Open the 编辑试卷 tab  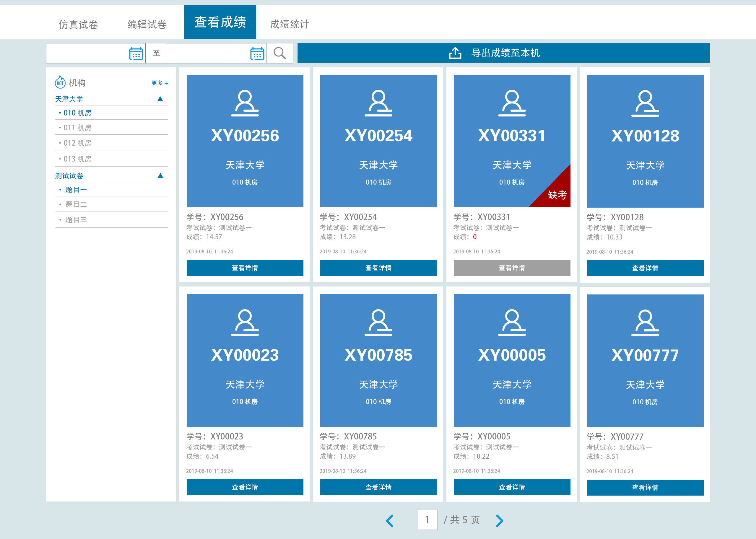pos(147,24)
